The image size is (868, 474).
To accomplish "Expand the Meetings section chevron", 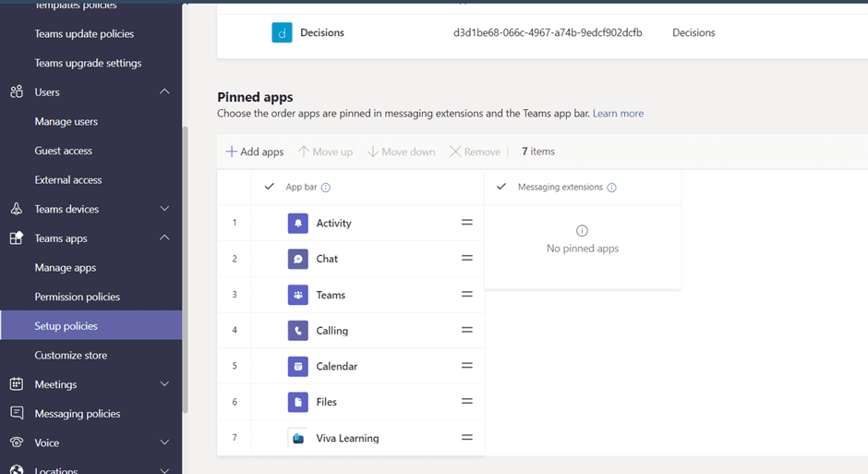I will (x=164, y=383).
